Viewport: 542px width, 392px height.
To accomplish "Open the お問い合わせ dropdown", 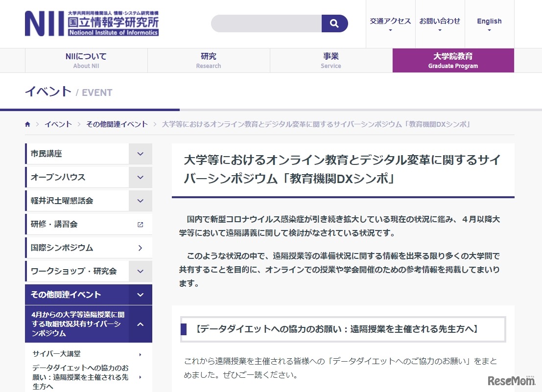I will coord(440,24).
